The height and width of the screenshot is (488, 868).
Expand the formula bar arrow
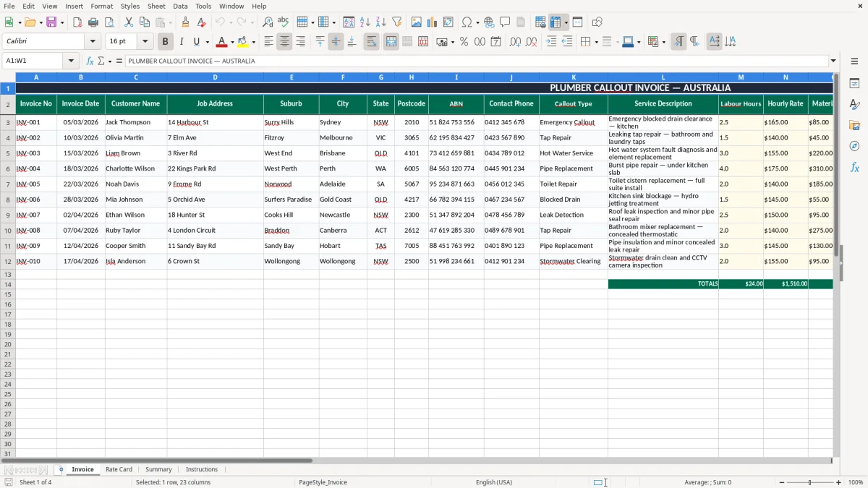click(x=833, y=61)
